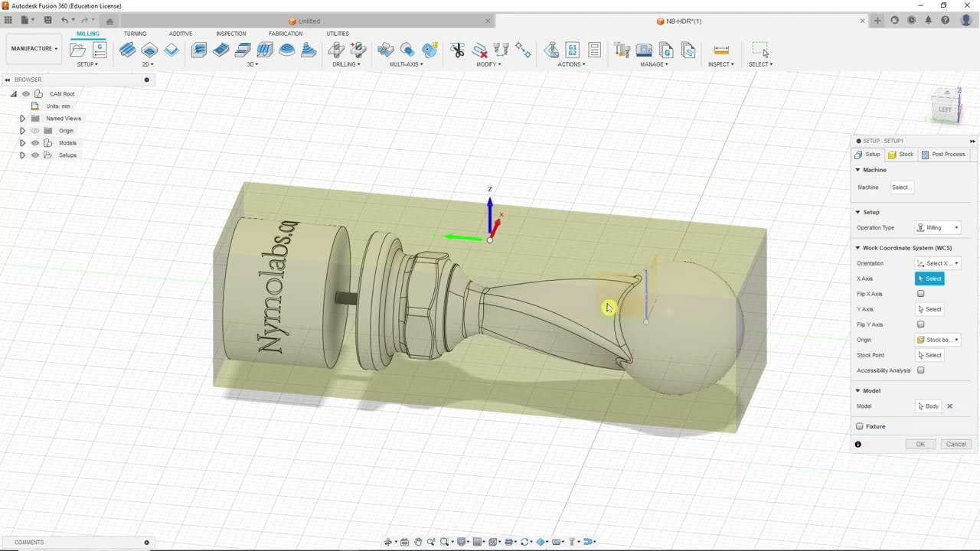Open the Stock tab in Setup panel
The width and height of the screenshot is (980, 551).
click(901, 155)
